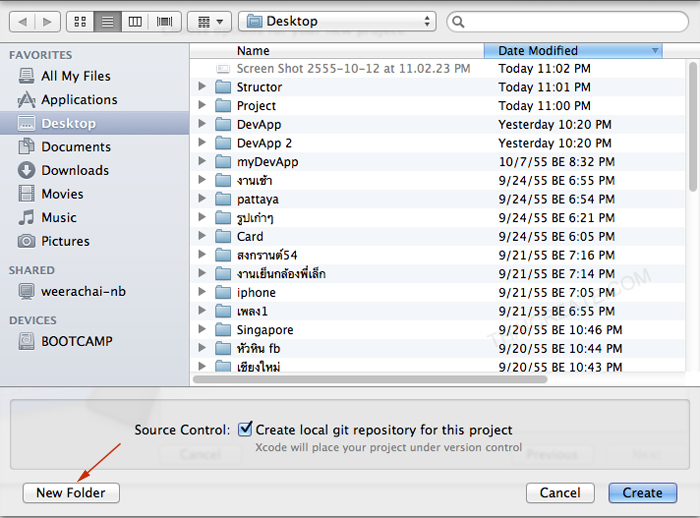This screenshot has height=518, width=700.
Task: Expand the iphone folder
Action: pos(202,292)
